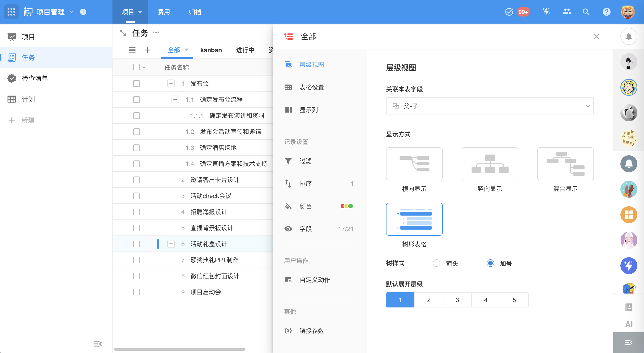Open the user profile avatar
The image size is (644, 353).
point(628,12)
